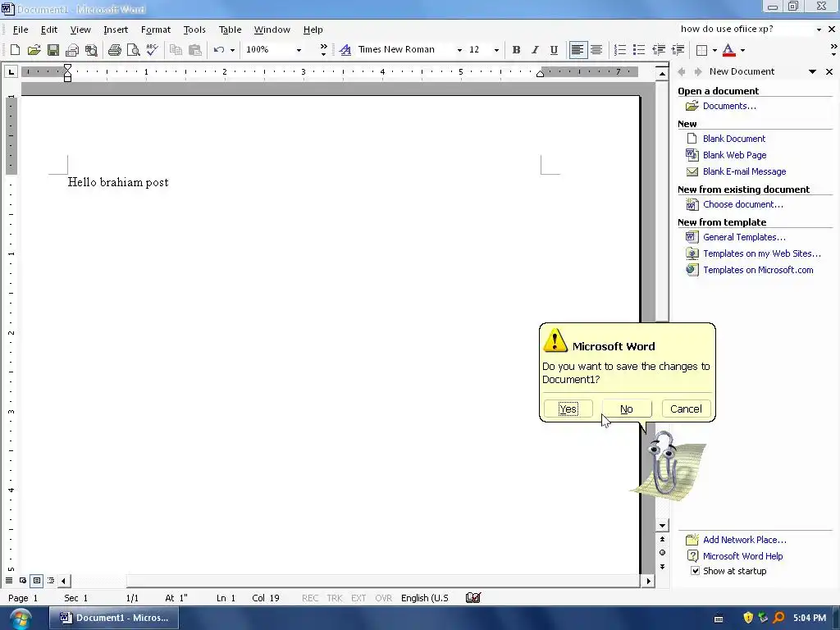Open the File menu
840x630 pixels.
point(21,30)
